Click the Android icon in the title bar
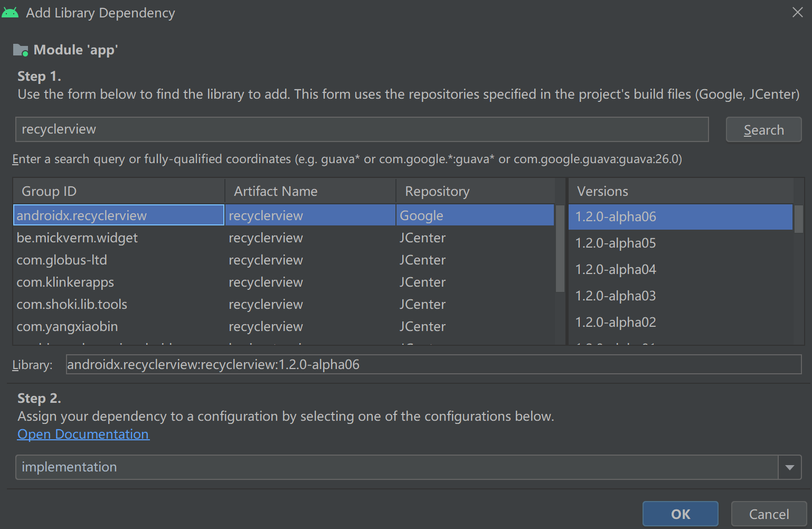 click(x=11, y=12)
